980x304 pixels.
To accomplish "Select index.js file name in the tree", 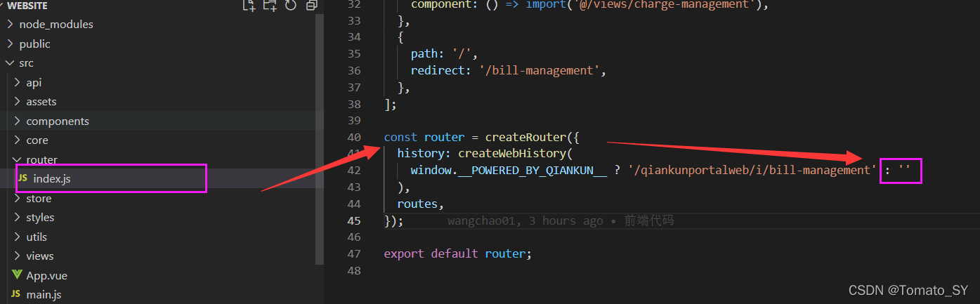I will pos(52,179).
